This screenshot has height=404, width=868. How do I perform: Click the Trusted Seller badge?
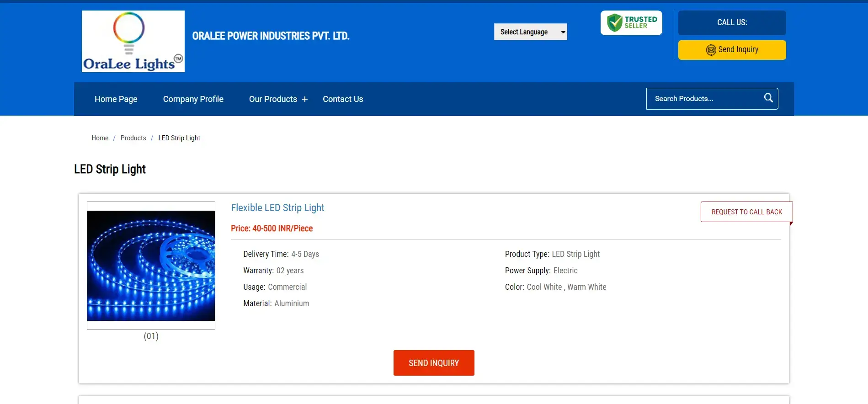631,23
